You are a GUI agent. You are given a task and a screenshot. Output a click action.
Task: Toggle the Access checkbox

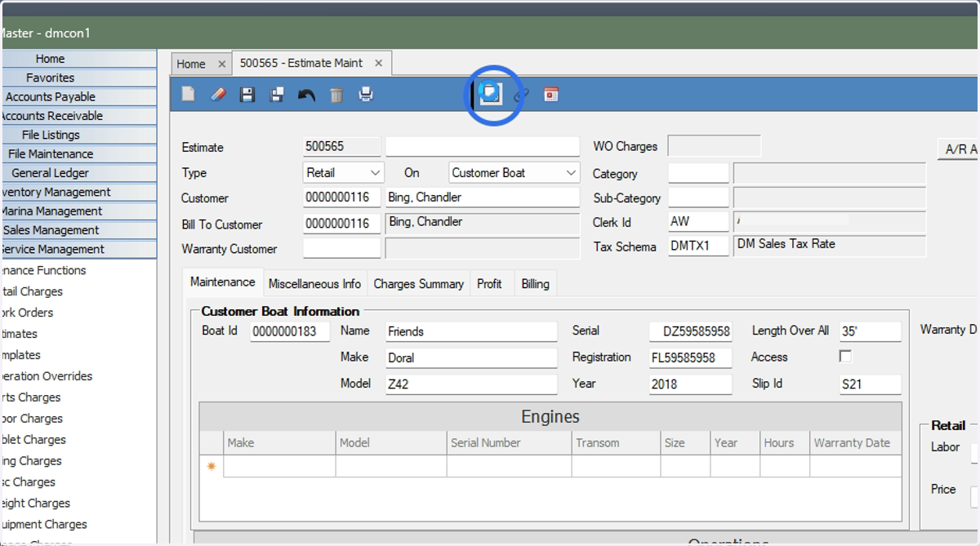point(845,357)
